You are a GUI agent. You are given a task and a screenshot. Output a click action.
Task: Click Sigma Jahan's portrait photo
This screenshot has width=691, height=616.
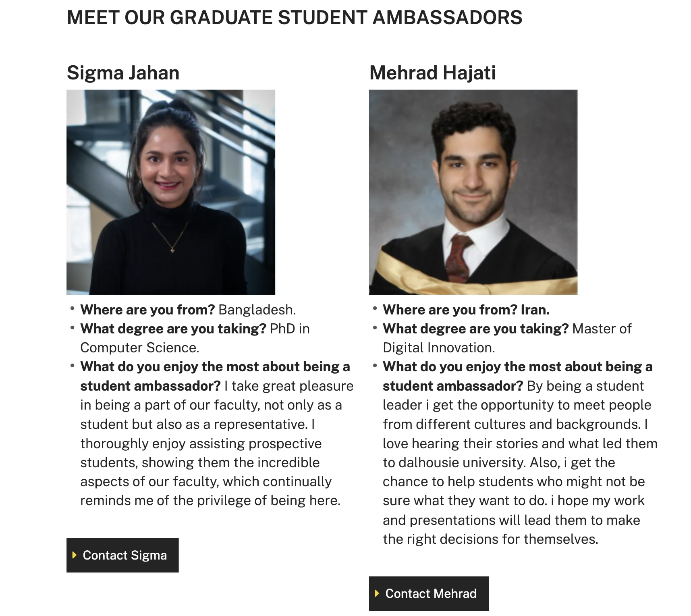[x=171, y=191]
